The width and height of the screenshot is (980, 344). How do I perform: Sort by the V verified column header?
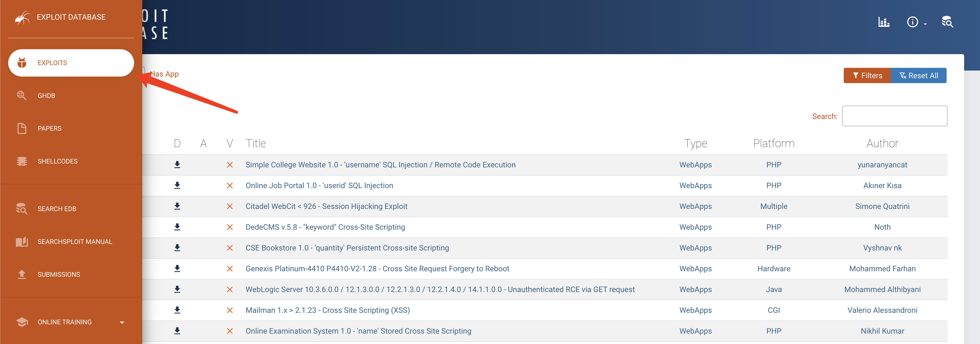pyautogui.click(x=229, y=143)
